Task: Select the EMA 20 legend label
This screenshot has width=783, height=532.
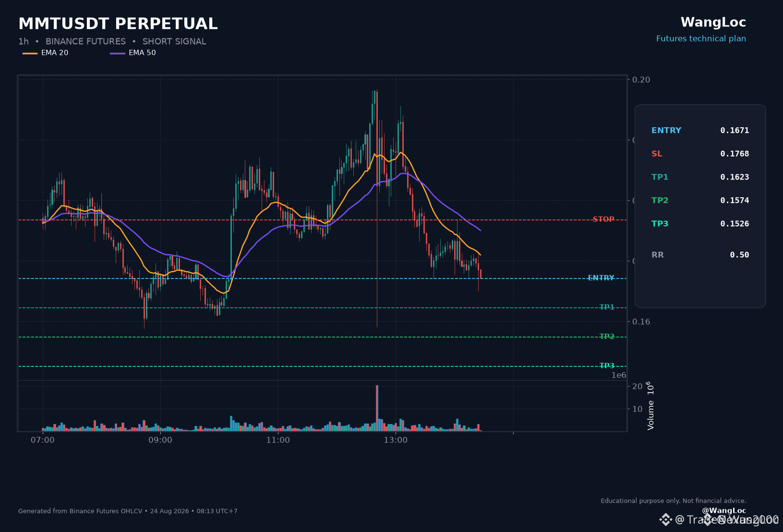Action: click(x=55, y=53)
